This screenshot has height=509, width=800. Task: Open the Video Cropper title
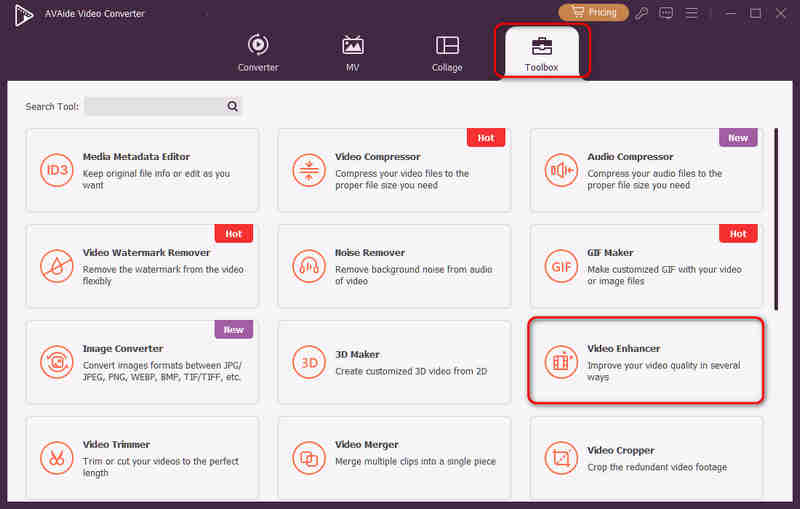coord(621,450)
